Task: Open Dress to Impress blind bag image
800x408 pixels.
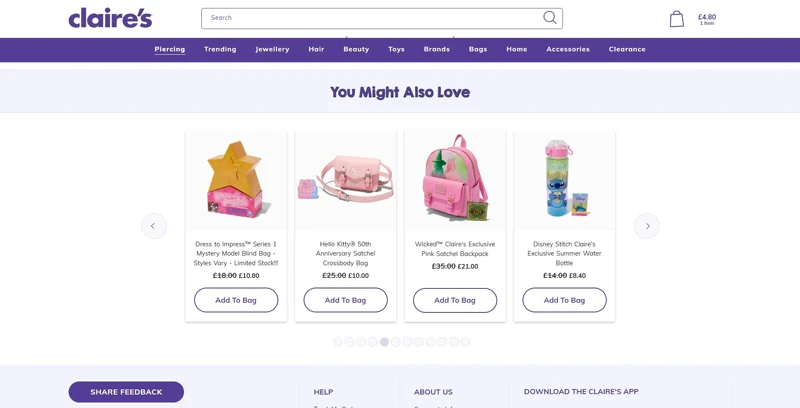Action: (236, 180)
